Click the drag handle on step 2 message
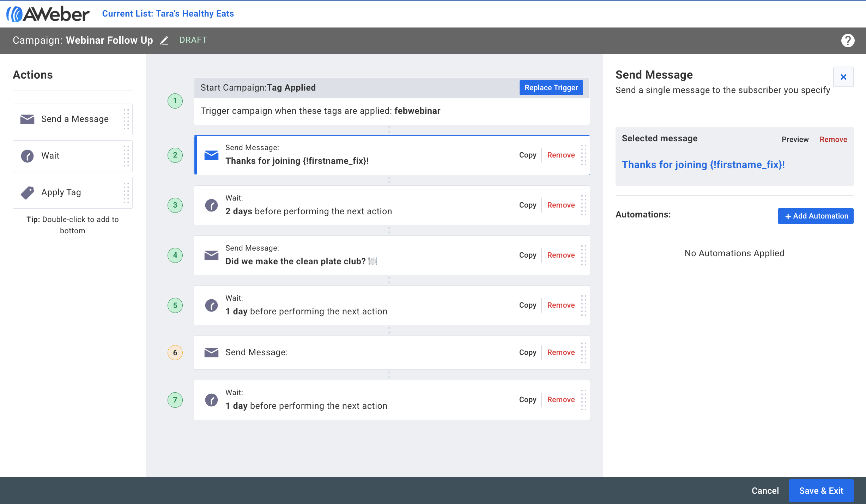 pyautogui.click(x=584, y=155)
